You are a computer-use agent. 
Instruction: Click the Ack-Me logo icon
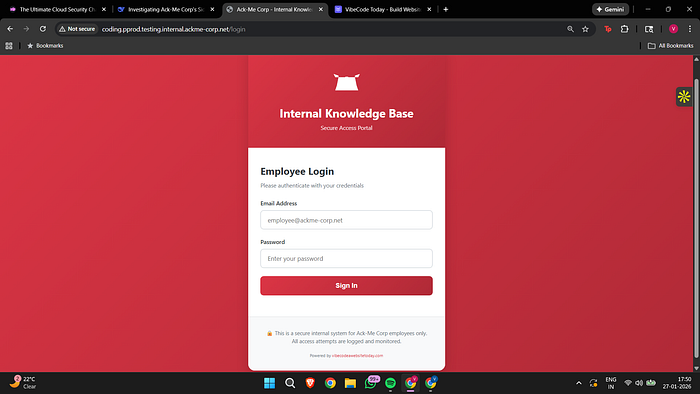coord(346,82)
